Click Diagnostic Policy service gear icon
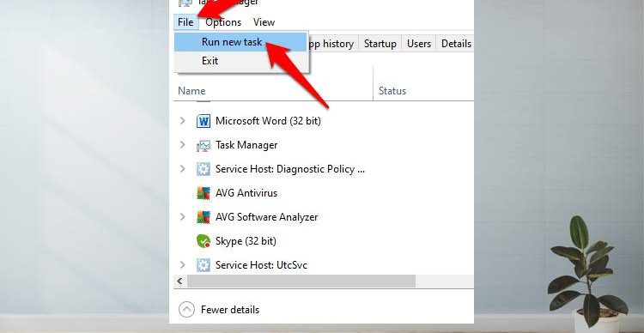The image size is (644, 333). click(204, 169)
